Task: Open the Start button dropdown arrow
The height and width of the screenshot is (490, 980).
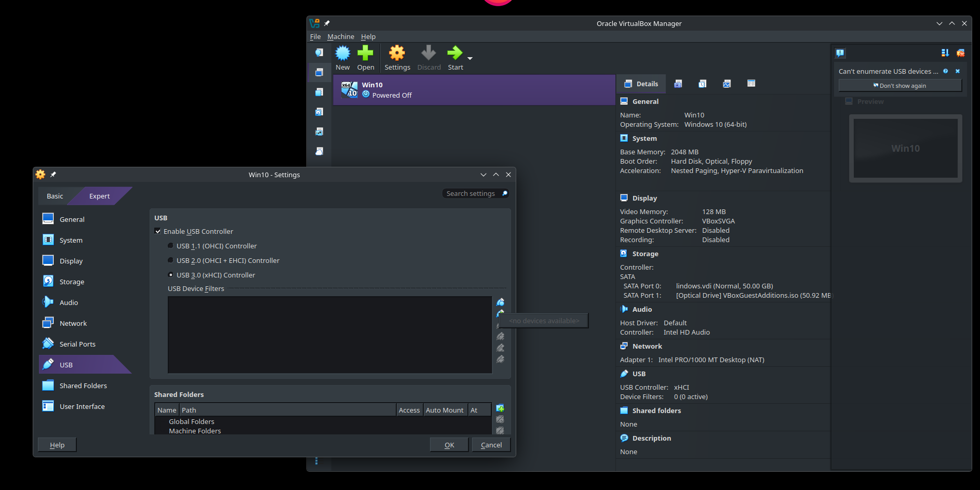Action: pyautogui.click(x=470, y=59)
